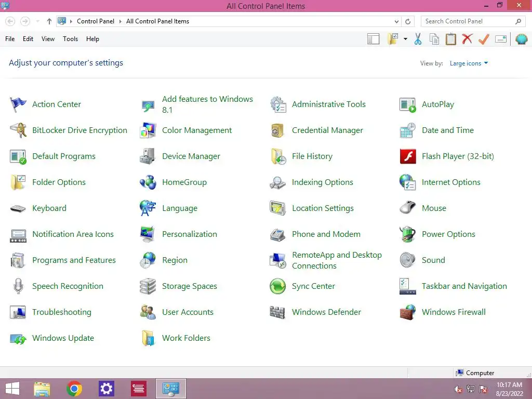Image resolution: width=532 pixels, height=399 pixels.
Task: Open the Internet Options link
Action: [x=451, y=182]
